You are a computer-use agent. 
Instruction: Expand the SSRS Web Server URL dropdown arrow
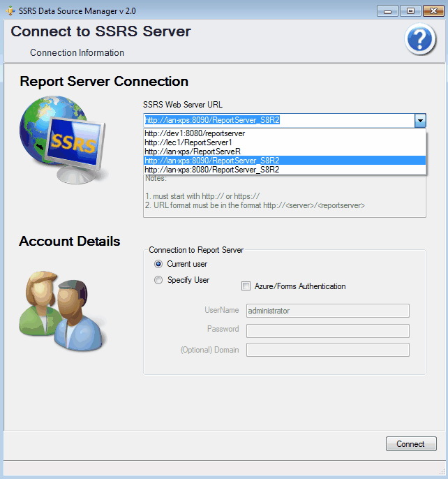pos(420,120)
